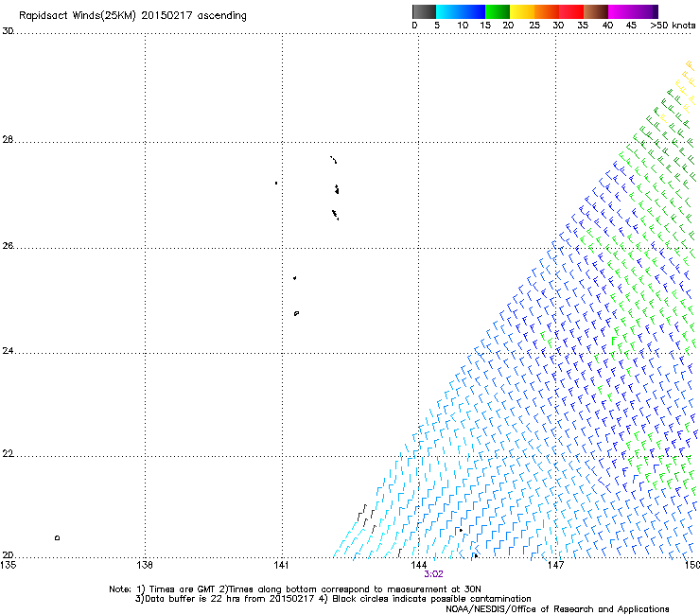700x615 pixels.
Task: Click longitude label '138' on the axis
Action: click(x=145, y=565)
